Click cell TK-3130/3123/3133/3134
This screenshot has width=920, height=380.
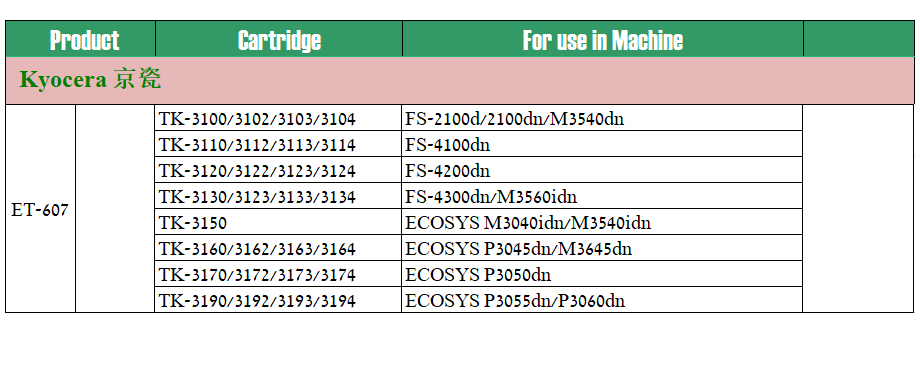[278, 196]
